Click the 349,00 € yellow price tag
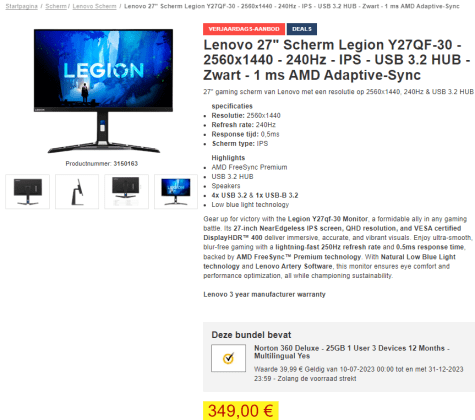475x420 pixels. click(241, 410)
